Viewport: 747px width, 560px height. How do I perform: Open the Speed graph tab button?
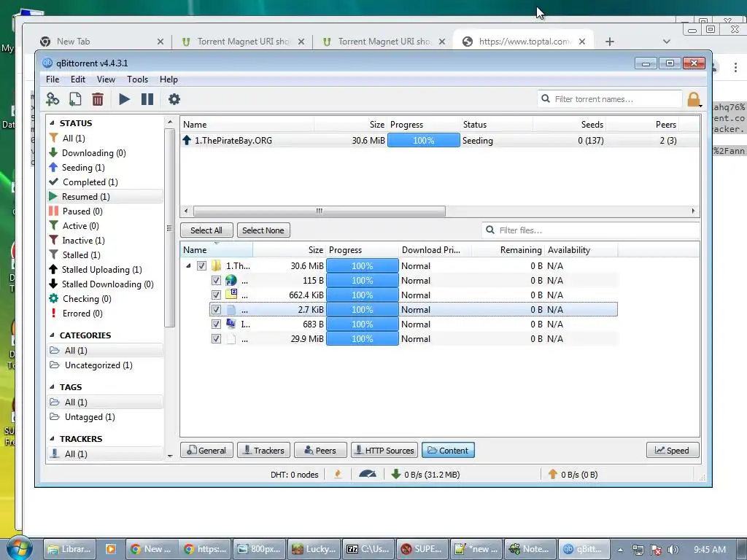point(672,451)
